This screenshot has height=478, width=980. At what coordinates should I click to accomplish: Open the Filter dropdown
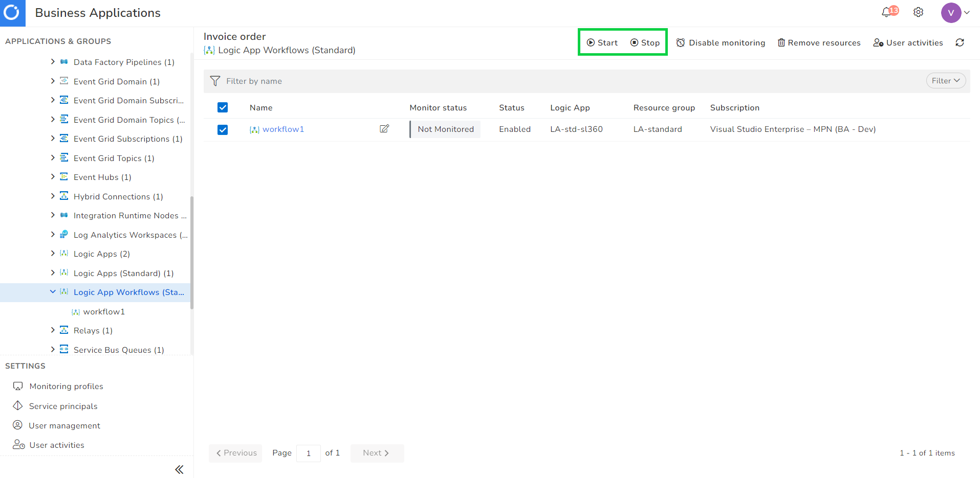tap(946, 81)
